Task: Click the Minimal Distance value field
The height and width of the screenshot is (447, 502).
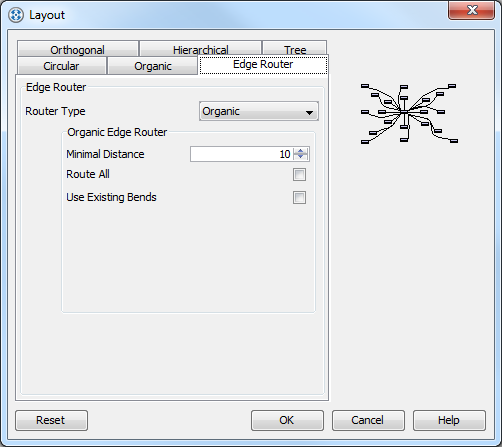Action: [x=241, y=154]
